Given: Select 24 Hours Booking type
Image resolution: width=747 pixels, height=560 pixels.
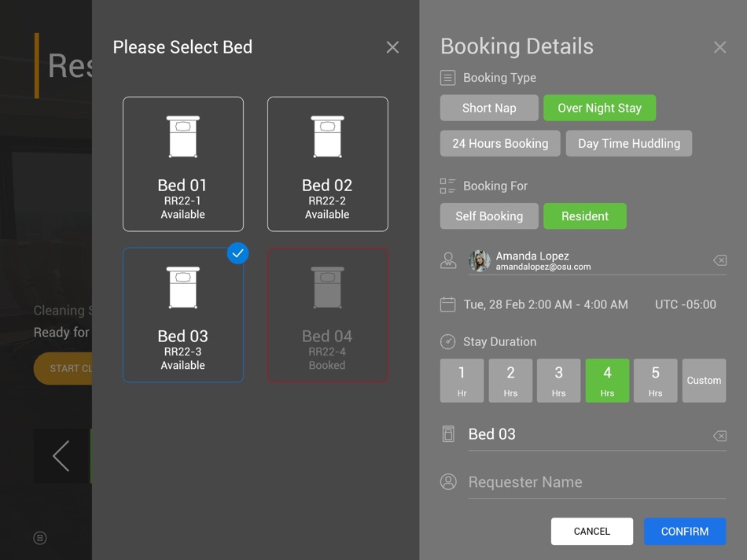Looking at the screenshot, I should pyautogui.click(x=500, y=143).
